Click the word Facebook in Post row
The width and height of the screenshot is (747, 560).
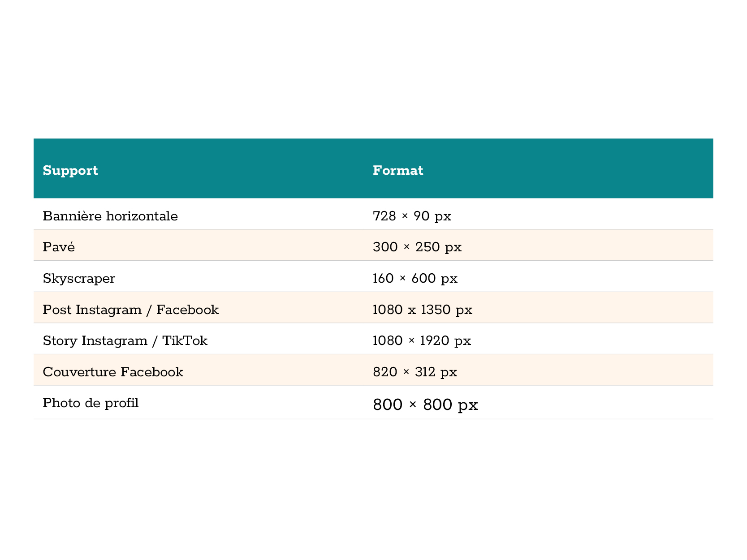tap(187, 310)
